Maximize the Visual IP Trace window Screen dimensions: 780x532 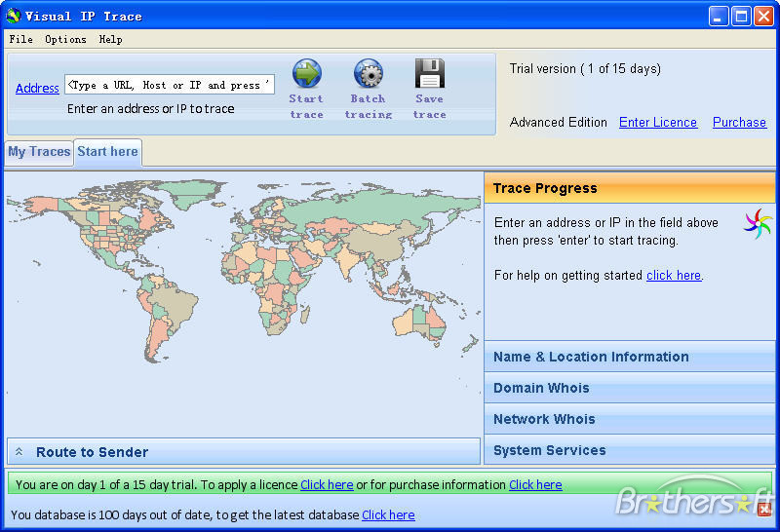pos(741,17)
